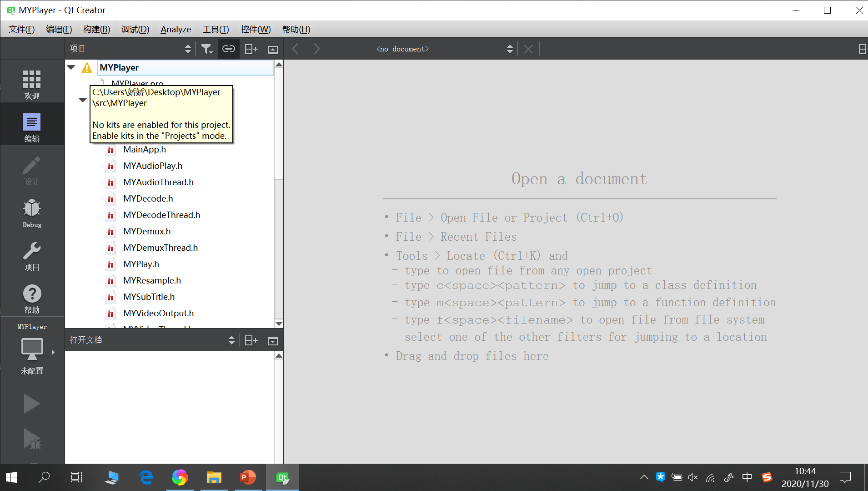The image size is (868, 491).
Task: Close the Projects side panel
Action: coord(273,49)
